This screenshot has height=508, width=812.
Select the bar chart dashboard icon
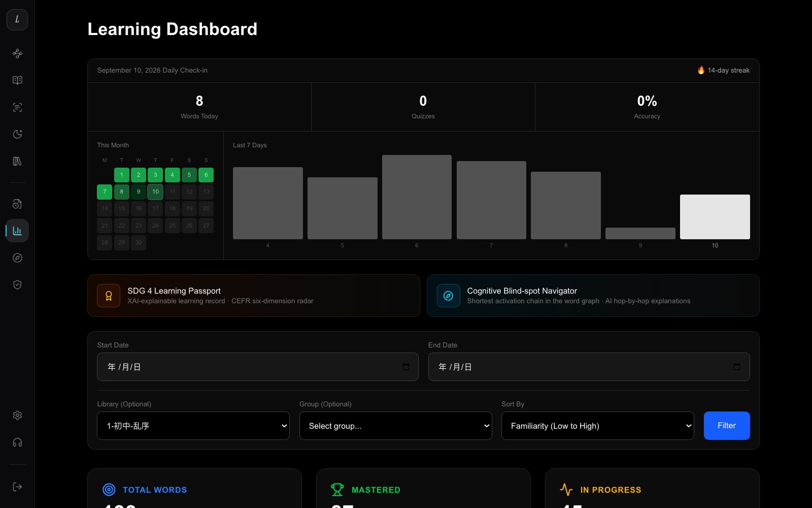[17, 231]
